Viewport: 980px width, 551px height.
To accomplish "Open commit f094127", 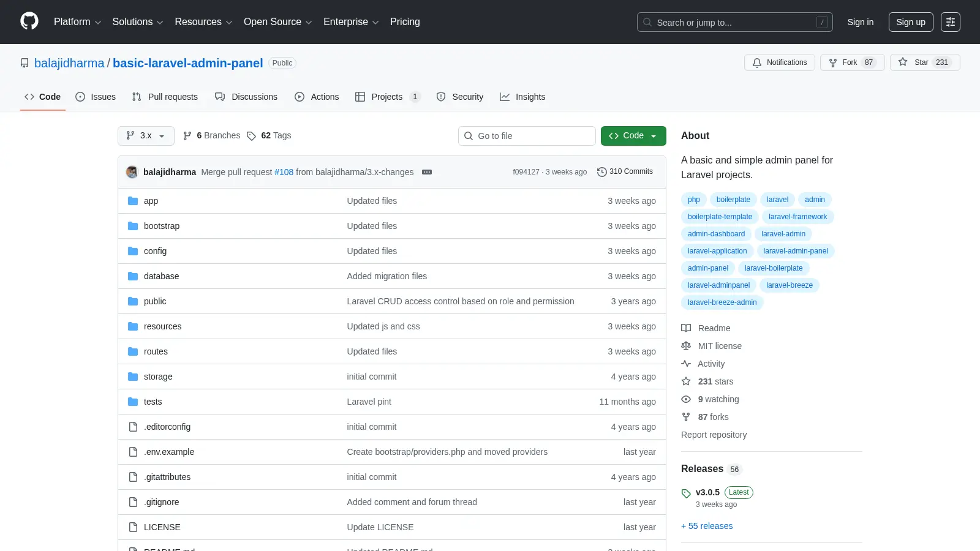I will [x=526, y=172].
